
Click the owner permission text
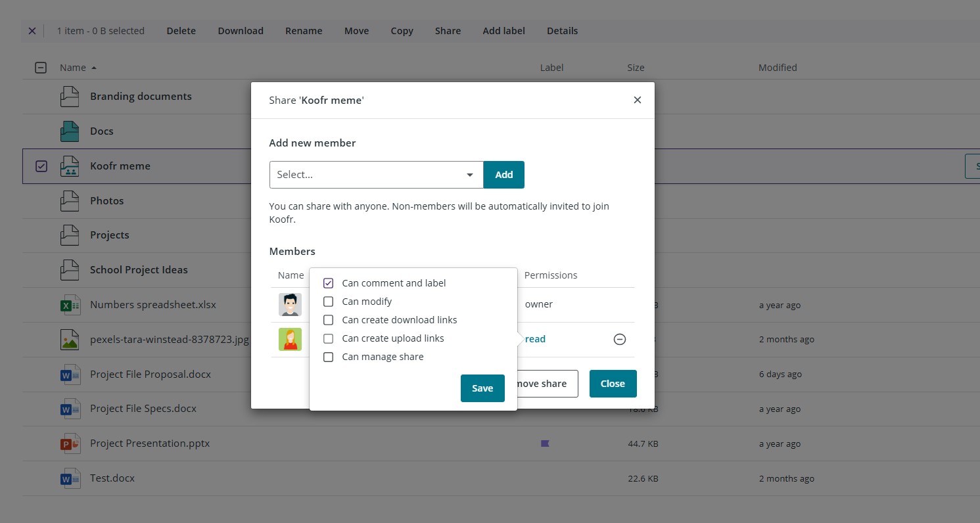tap(539, 304)
